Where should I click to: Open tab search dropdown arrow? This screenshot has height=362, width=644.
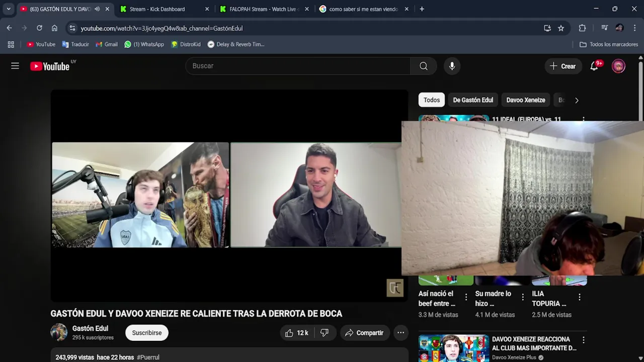(x=9, y=9)
